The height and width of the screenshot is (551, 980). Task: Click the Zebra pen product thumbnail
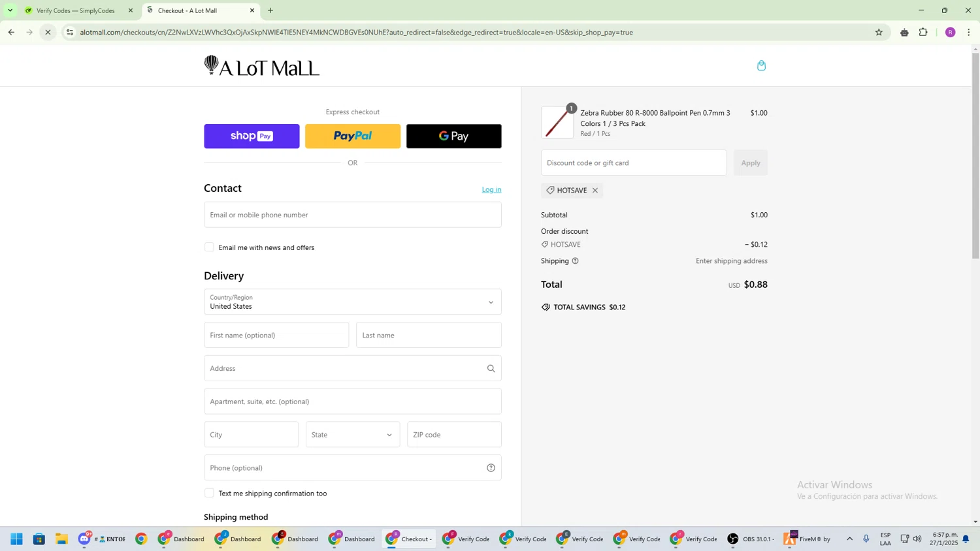click(557, 123)
